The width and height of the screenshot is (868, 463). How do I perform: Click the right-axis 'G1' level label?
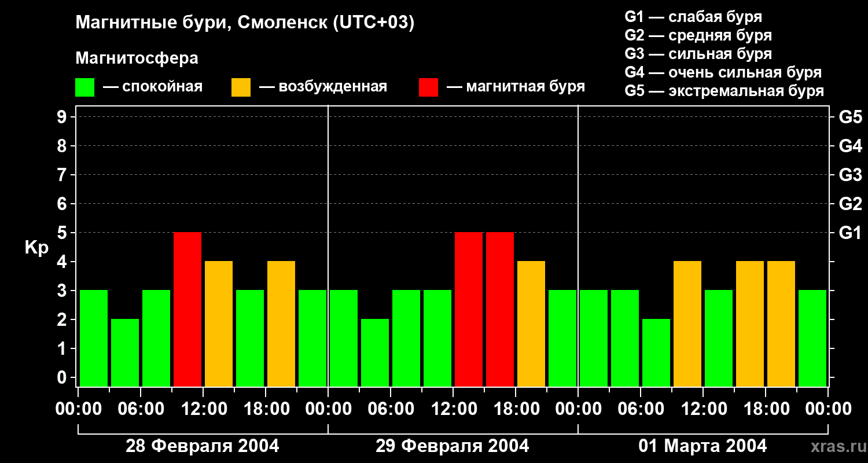(851, 233)
